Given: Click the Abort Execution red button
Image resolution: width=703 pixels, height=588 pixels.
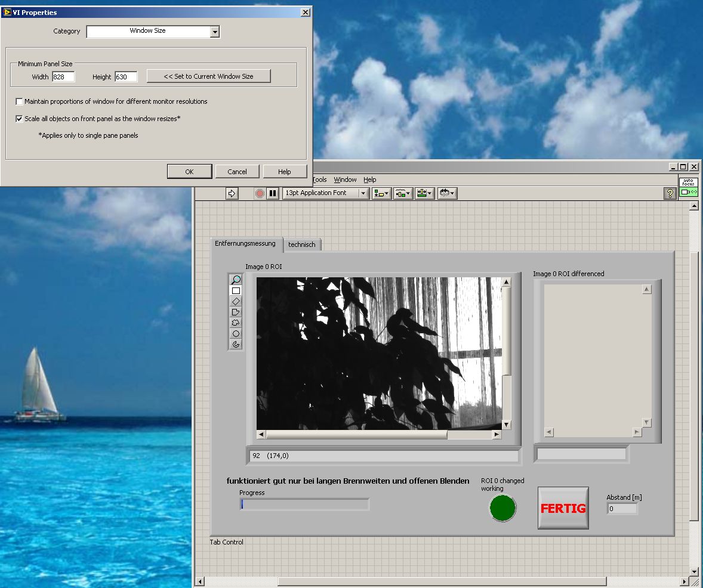Looking at the screenshot, I should click(260, 193).
